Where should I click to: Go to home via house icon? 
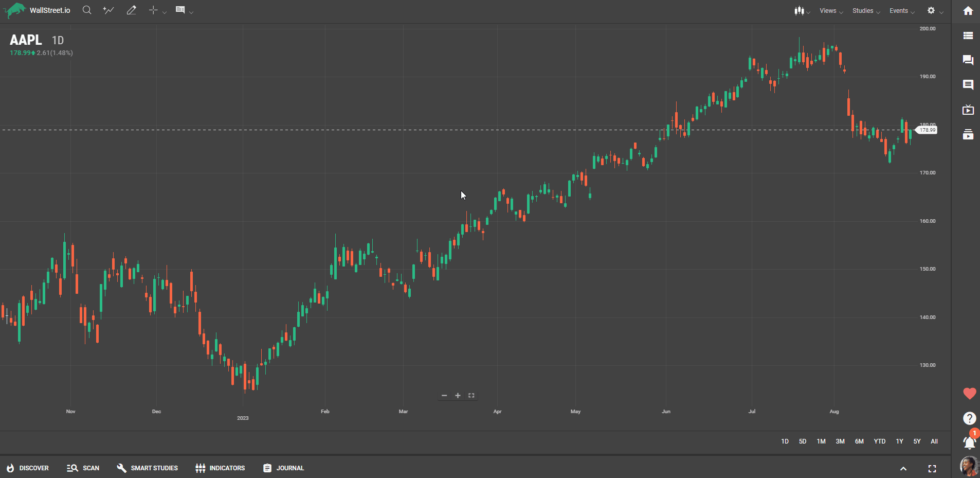click(x=968, y=11)
